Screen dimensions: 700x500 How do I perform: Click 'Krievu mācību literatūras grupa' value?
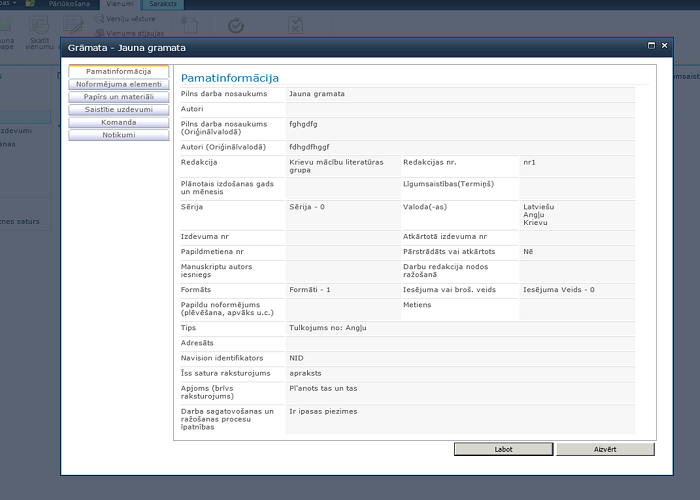pos(336,166)
